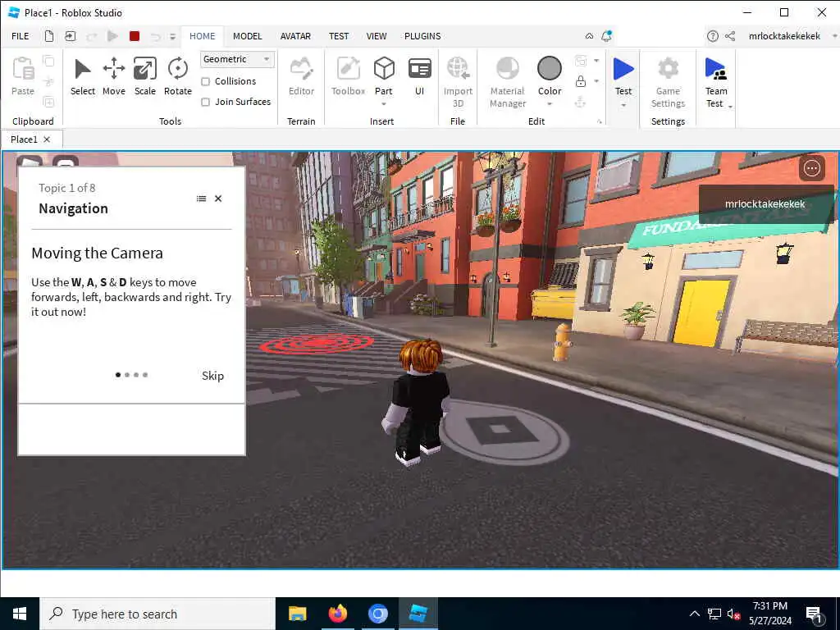Click the copy icon in Clipboard group
Viewport: 840px width, 630px height.
click(48, 61)
